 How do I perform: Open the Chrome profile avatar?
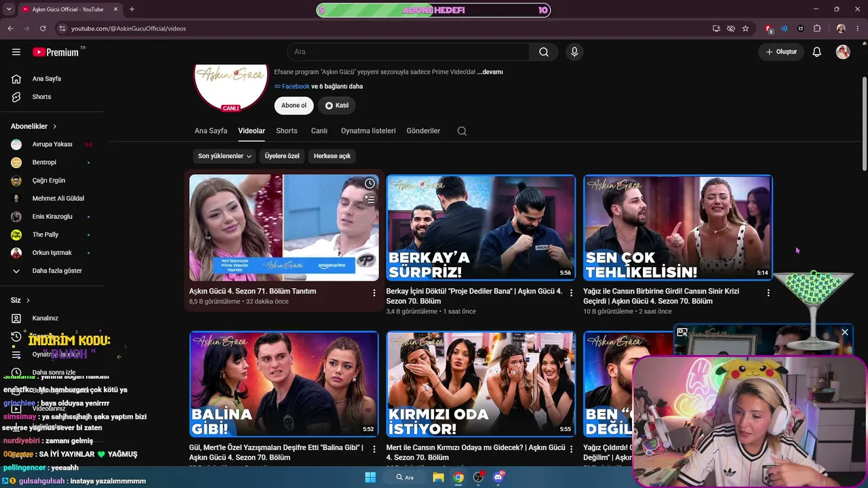coord(841,28)
